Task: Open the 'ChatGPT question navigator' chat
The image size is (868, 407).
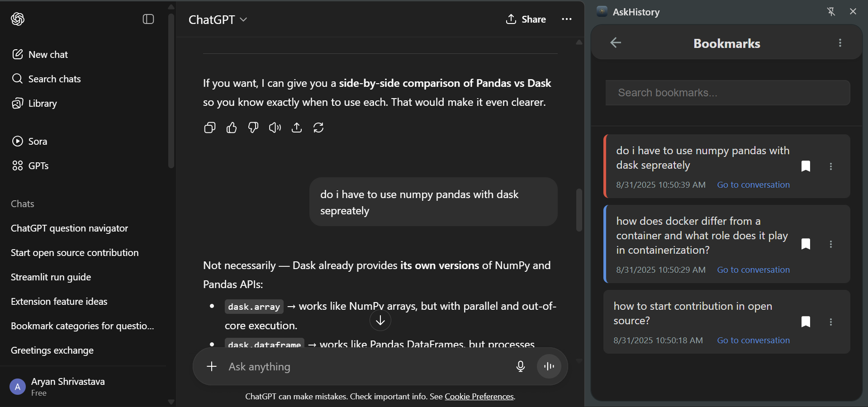Action: tap(70, 228)
